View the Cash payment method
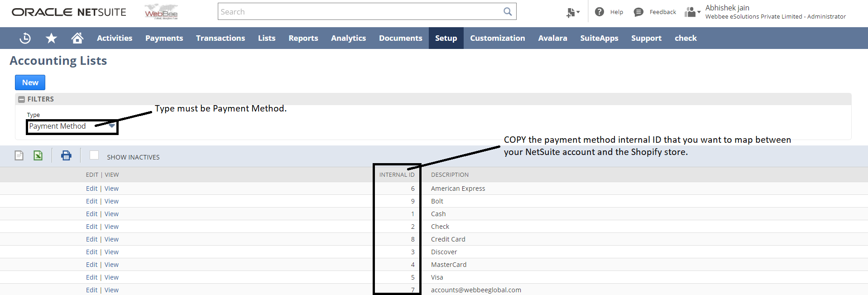Screen dimensions: 868x295 tap(111, 214)
